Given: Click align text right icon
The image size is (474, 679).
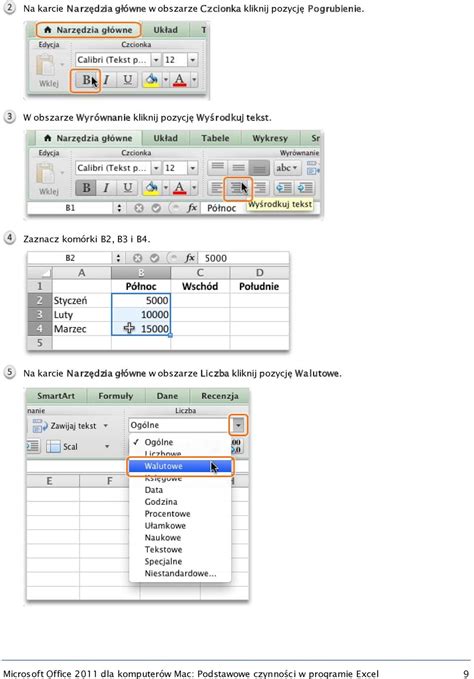Looking at the screenshot, I should 259,188.
